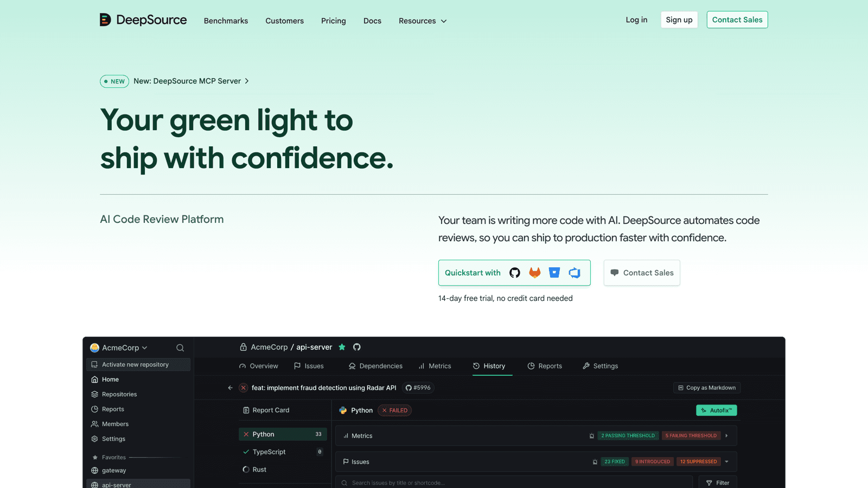
Task: Open the Resources dropdown in the navbar
Action: 423,21
